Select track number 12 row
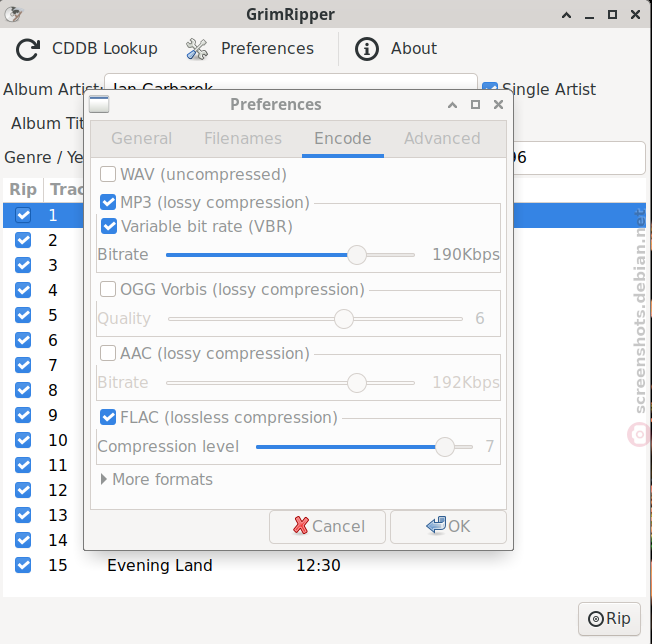The width and height of the screenshot is (652, 644). (x=58, y=490)
